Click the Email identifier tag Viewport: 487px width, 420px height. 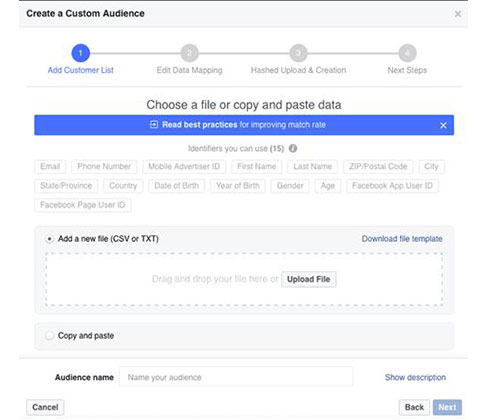(50, 166)
